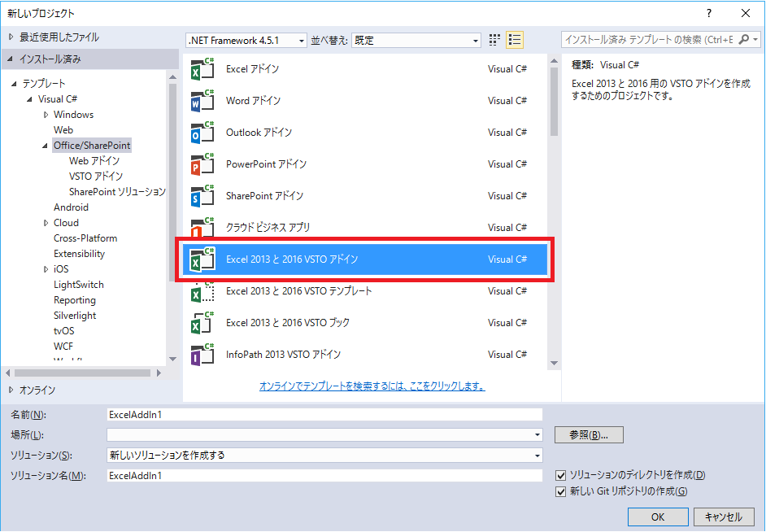Click the ソリューション名 input field

coord(325,476)
